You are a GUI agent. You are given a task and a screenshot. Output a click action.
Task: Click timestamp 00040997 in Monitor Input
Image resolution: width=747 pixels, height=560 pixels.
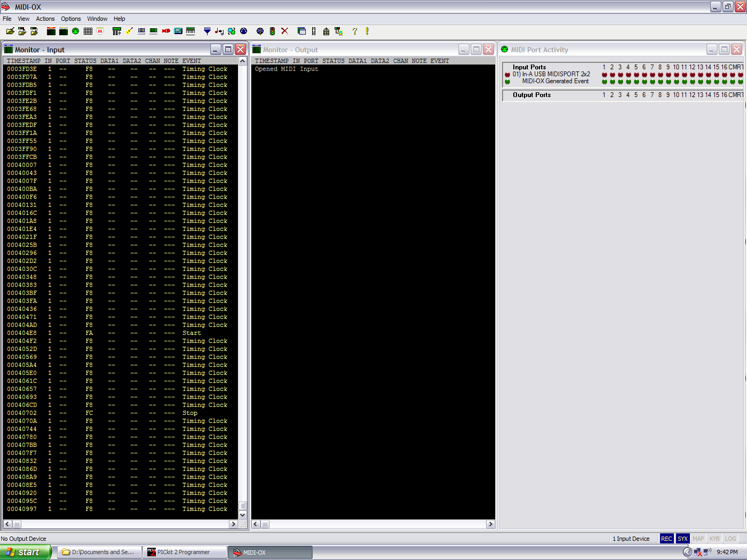tap(22, 509)
